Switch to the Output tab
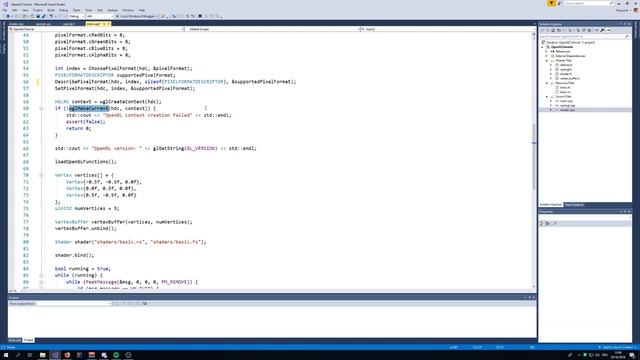Viewport: 640px width, 360px height. [28, 340]
